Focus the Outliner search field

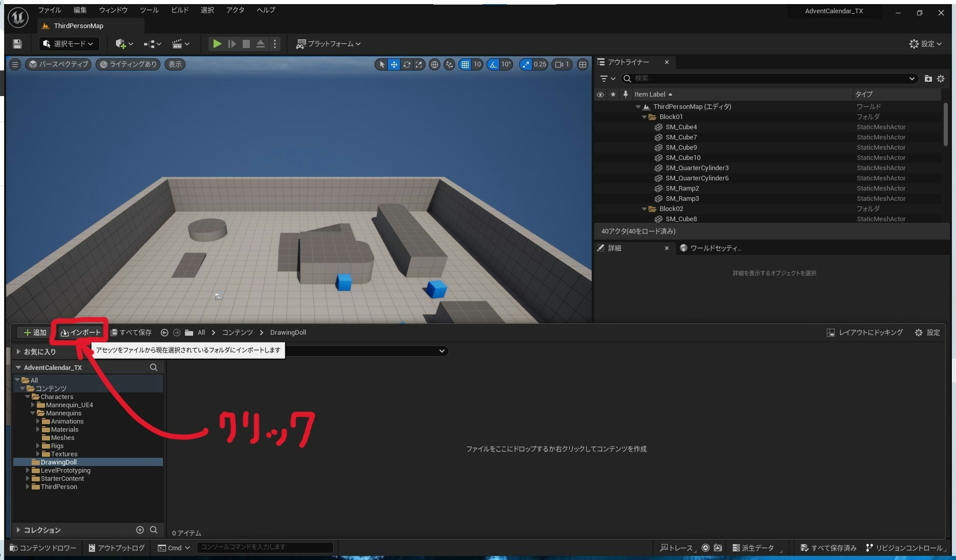coord(768,79)
